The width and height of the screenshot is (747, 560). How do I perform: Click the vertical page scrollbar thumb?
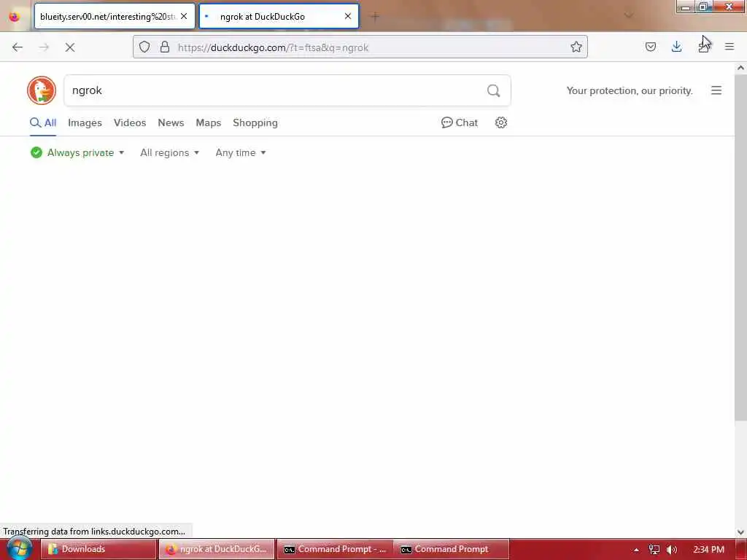pos(740,248)
